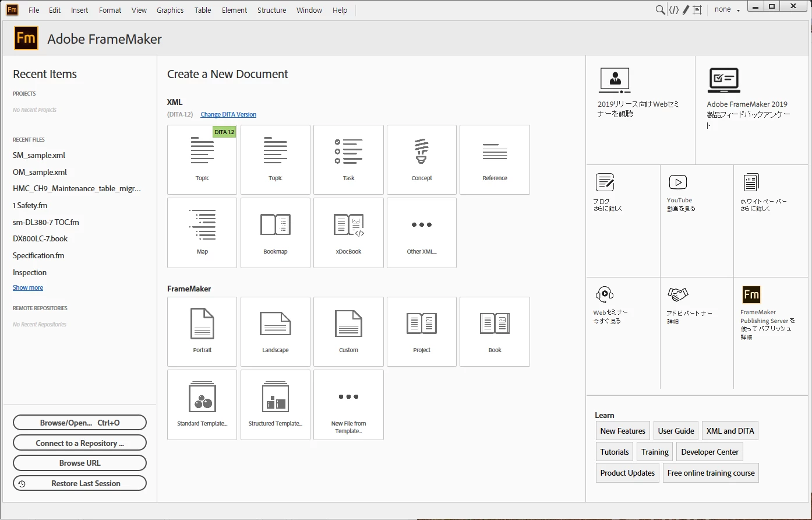Open recent file DX800LC-7.book

[x=40, y=238]
